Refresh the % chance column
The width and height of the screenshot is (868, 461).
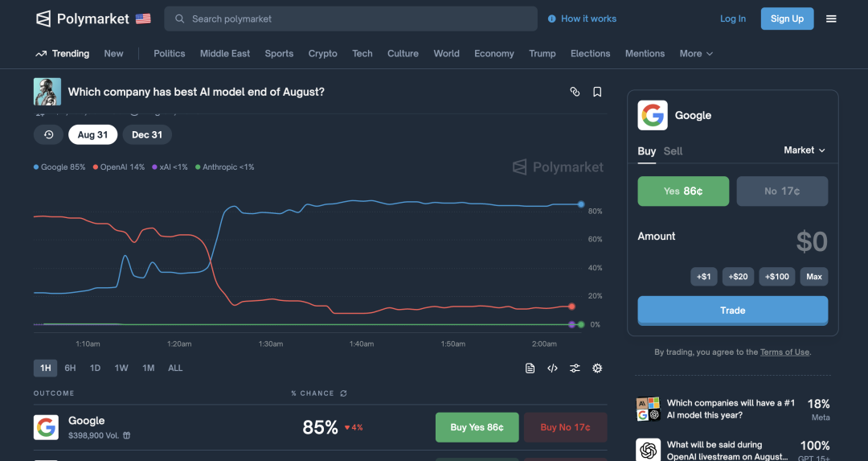point(343,393)
